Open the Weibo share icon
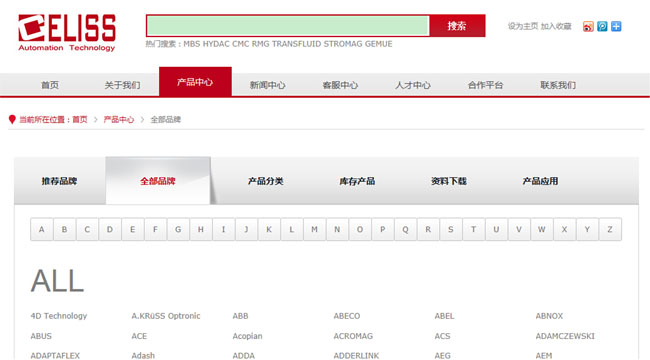 (588, 27)
